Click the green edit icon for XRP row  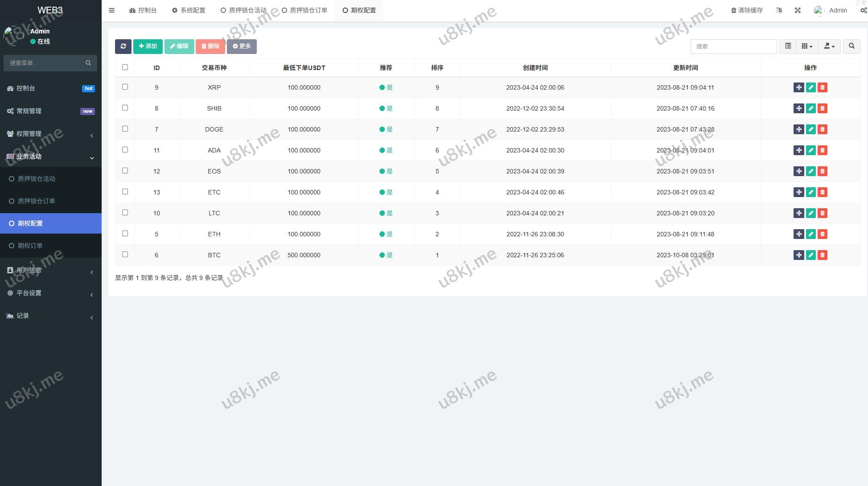coord(810,87)
